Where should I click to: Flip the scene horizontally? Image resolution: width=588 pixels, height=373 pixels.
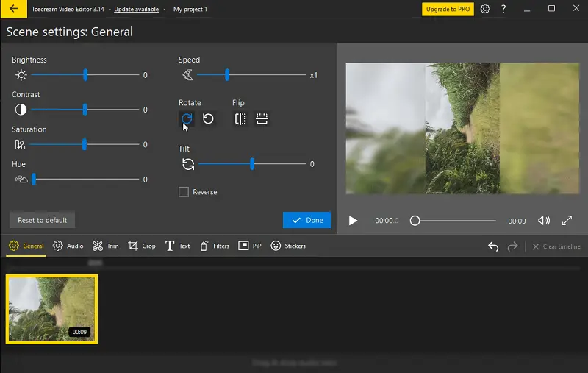(240, 118)
